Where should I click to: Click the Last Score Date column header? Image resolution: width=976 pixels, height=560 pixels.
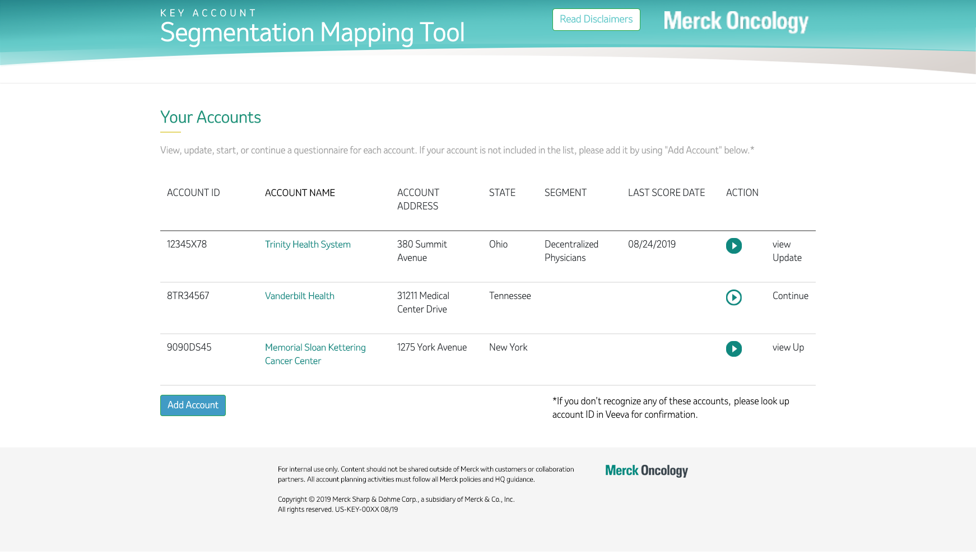[666, 193]
